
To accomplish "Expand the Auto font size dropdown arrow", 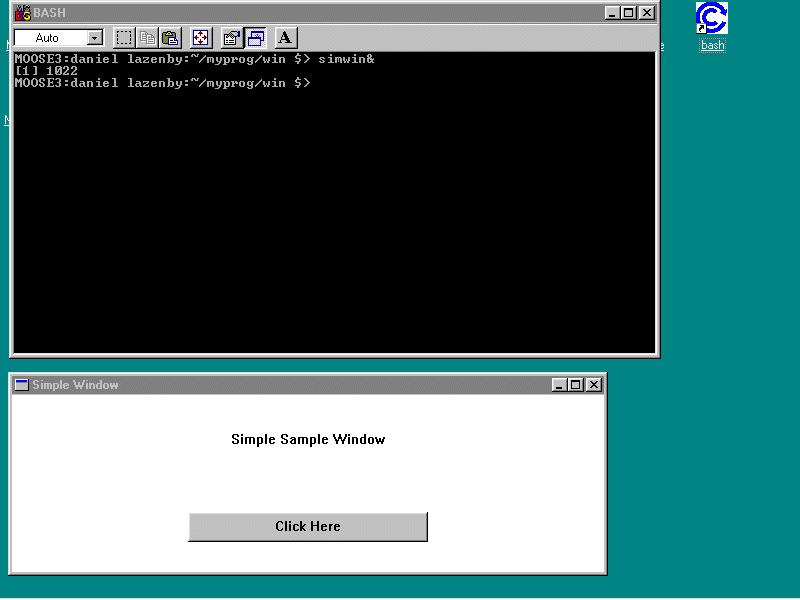I will pos(95,38).
